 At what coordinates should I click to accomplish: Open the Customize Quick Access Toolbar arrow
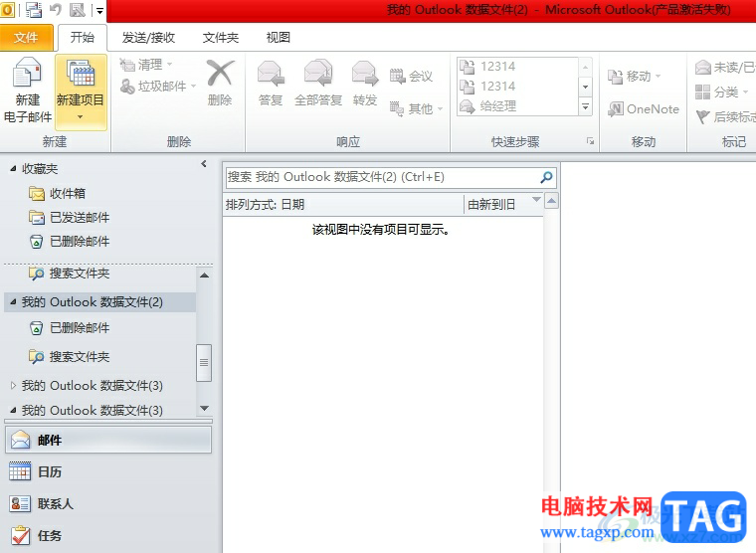click(99, 11)
